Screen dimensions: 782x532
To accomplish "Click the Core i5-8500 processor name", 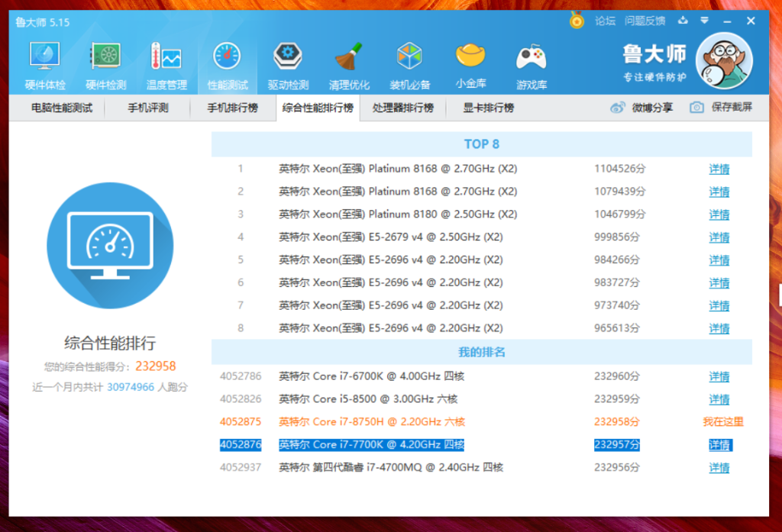I will point(368,399).
